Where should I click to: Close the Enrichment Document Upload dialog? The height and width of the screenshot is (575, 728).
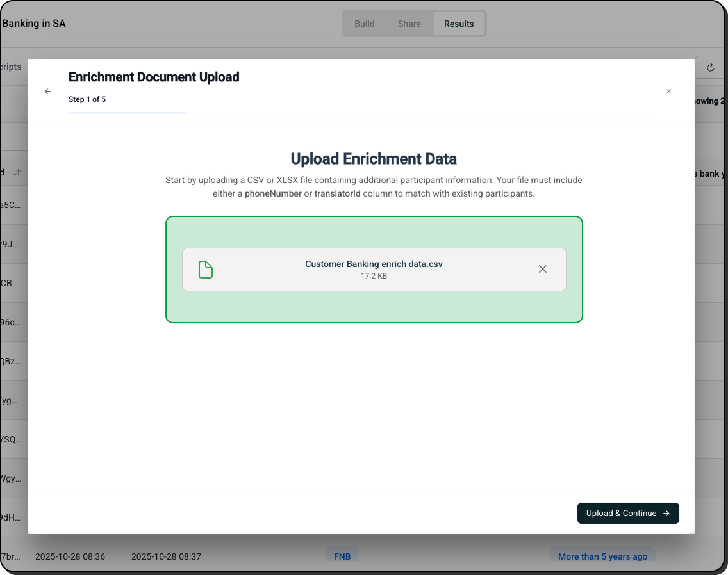668,92
